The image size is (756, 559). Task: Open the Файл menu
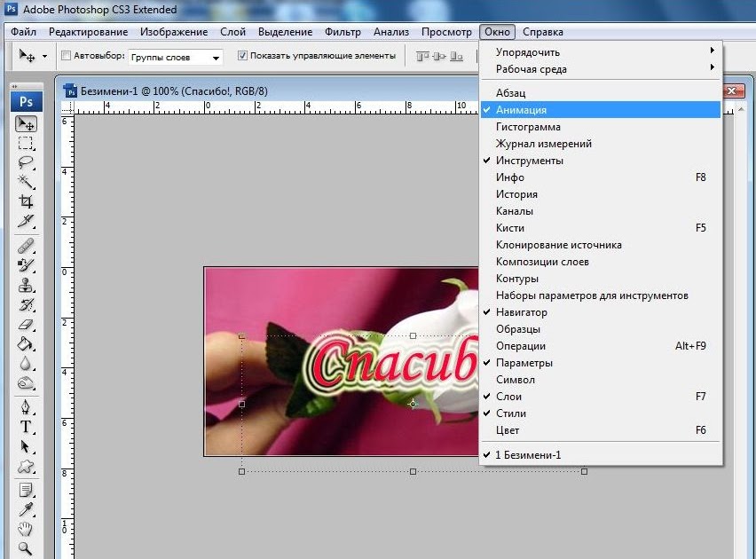pos(23,32)
